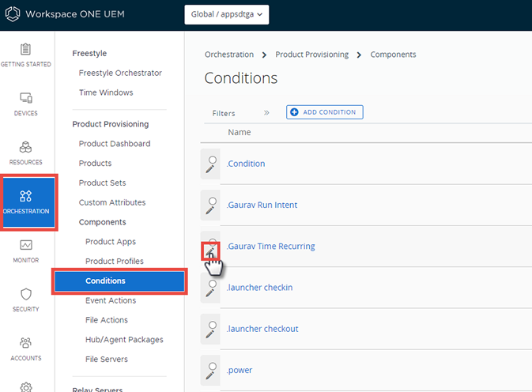Screen dimensions: 532x392
Task: Open File Servers menu item
Action: coord(107,359)
